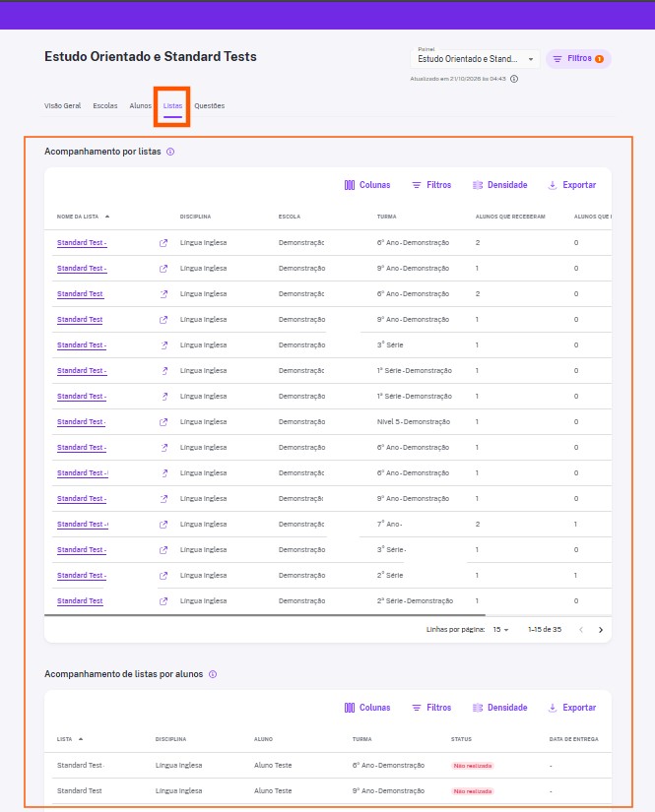Open Filtros in the alunos table toolbar
655x812 pixels.
(x=431, y=708)
